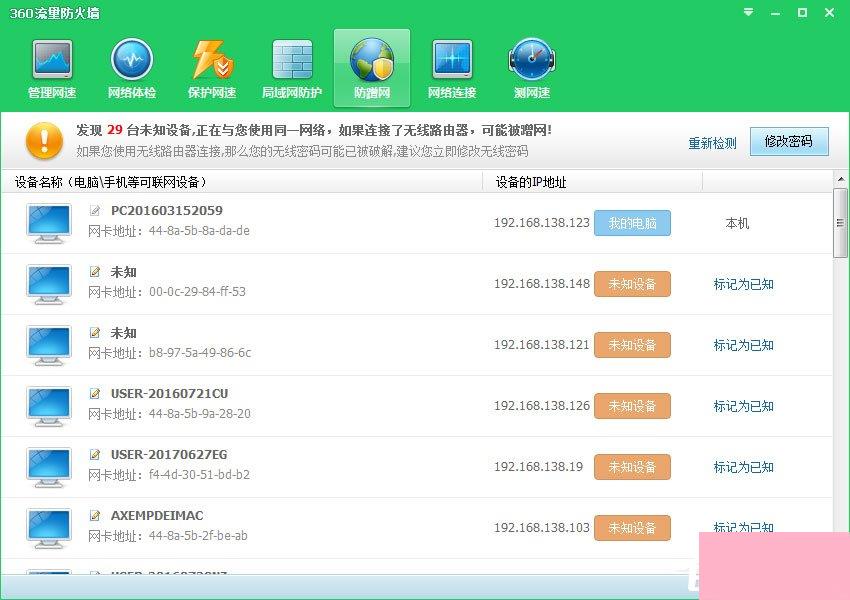
Task: Click the orange warning exclamation icon
Action: click(44, 141)
